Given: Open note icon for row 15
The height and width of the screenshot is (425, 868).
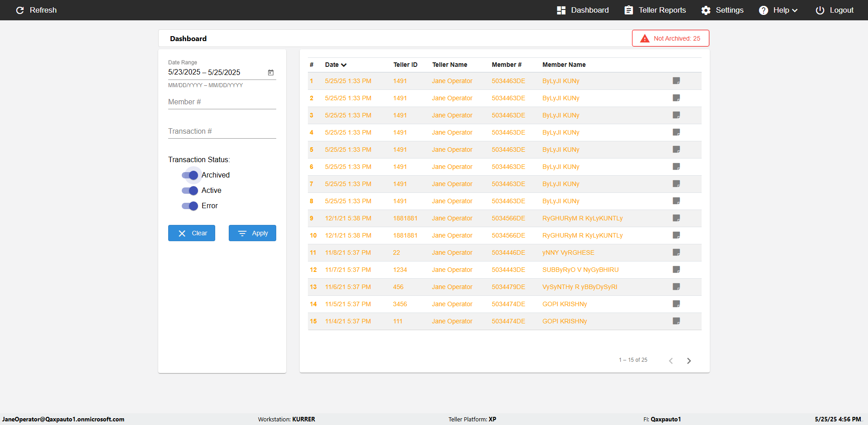Looking at the screenshot, I should 676,321.
